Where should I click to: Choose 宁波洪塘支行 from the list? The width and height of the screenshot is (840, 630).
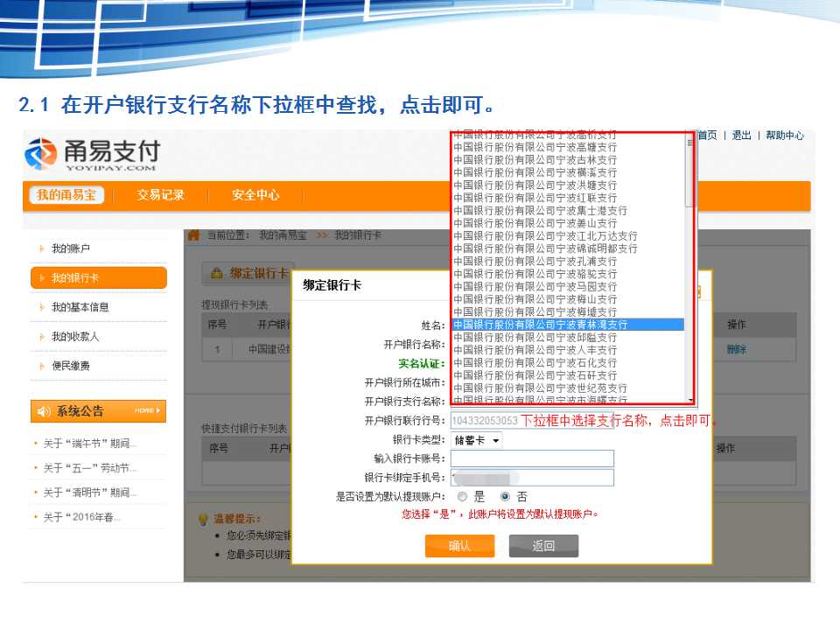(x=568, y=185)
